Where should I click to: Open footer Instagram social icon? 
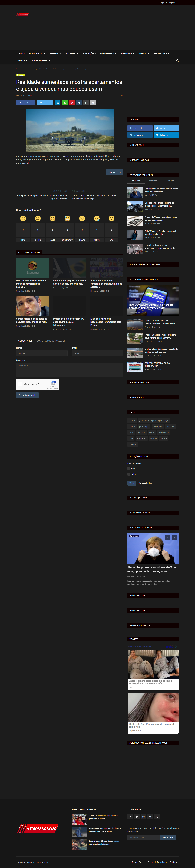click(143, 816)
